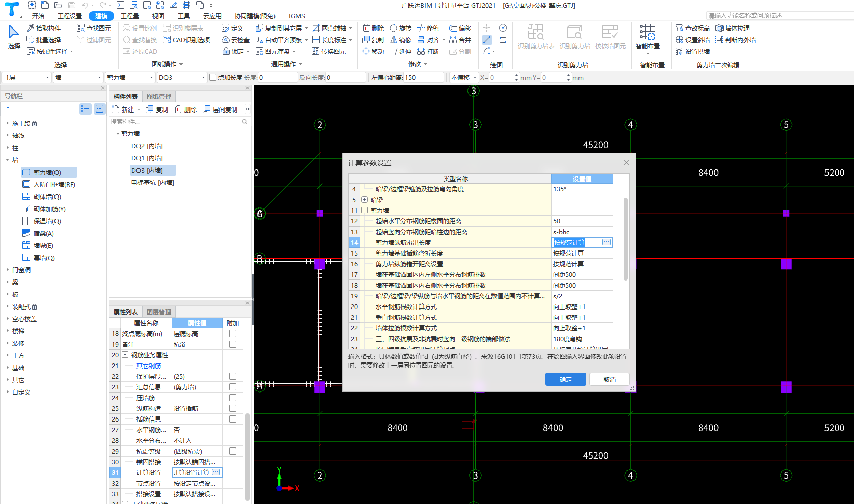Click the 搜索构件 search field
The image size is (854, 504).
179,121
